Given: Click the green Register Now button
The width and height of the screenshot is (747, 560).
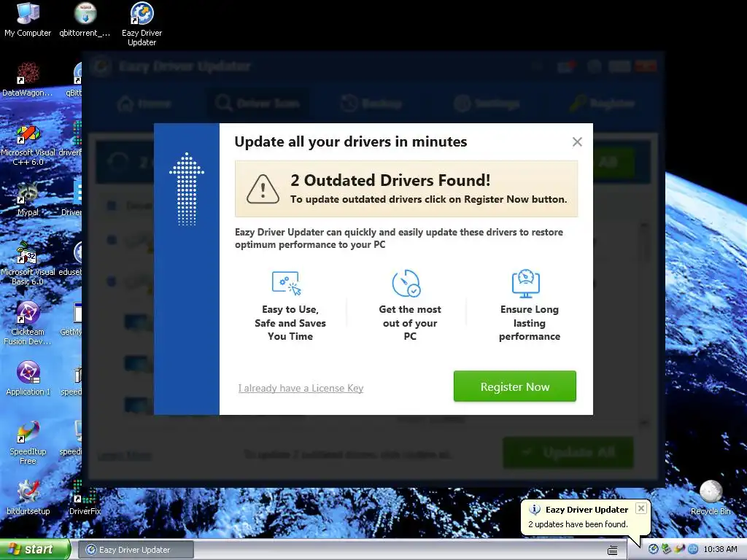Looking at the screenshot, I should (514, 386).
